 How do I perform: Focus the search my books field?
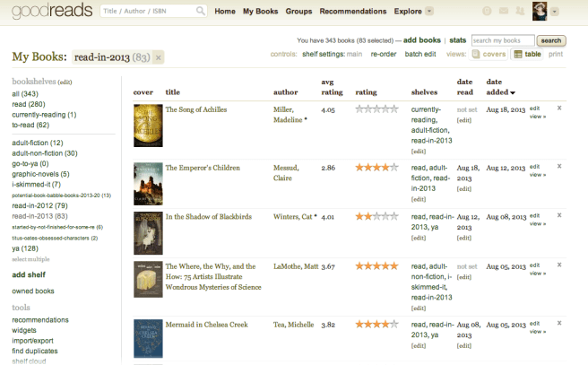click(x=502, y=41)
